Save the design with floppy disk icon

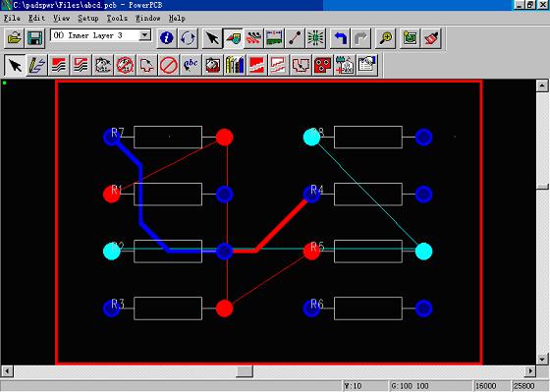(x=34, y=38)
